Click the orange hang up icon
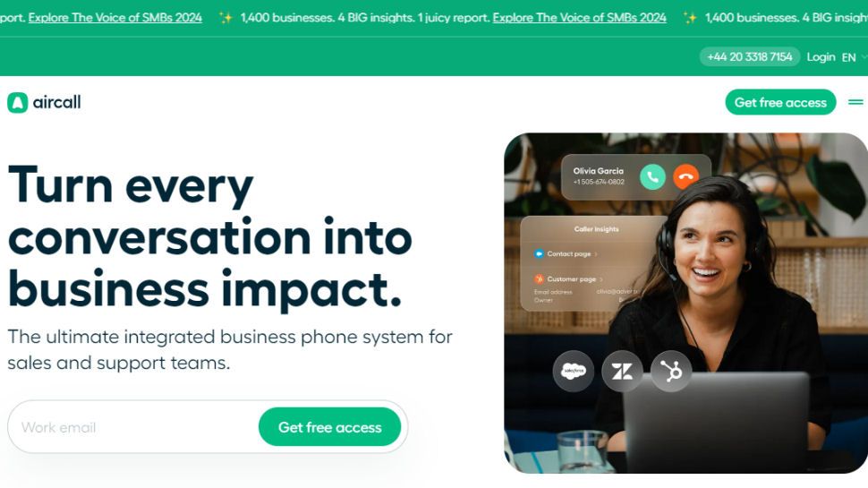 tap(685, 176)
